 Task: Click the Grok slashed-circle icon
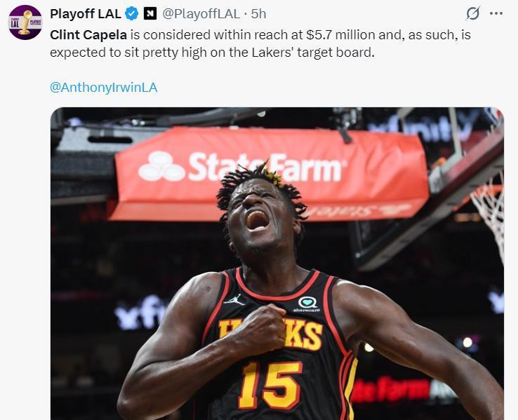tap(473, 13)
